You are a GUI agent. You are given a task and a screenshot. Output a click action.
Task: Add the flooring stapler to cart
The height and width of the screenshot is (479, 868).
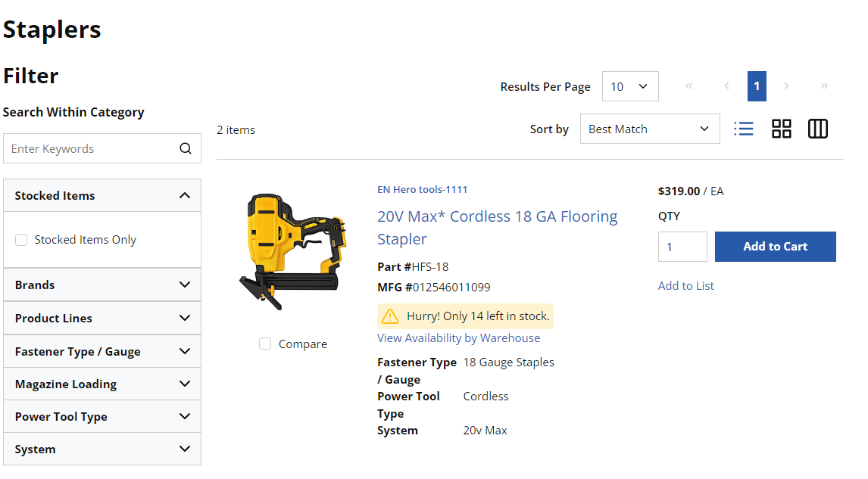[x=775, y=247]
